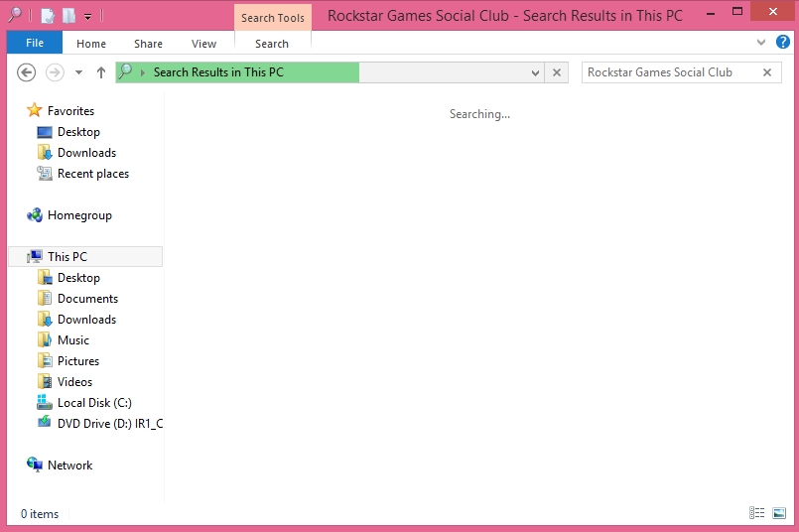799x532 pixels.
Task: Go back with the Back arrow
Action: pos(26,72)
